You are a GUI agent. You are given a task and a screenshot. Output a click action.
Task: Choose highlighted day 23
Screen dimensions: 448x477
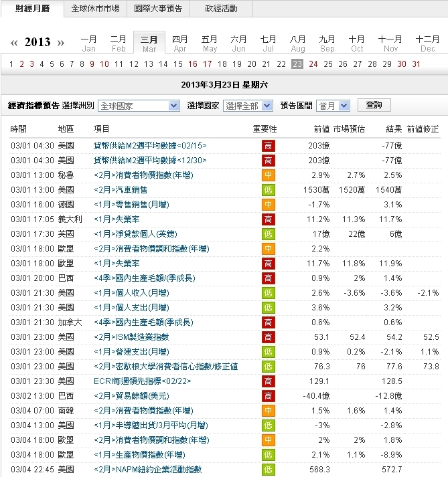(x=297, y=64)
